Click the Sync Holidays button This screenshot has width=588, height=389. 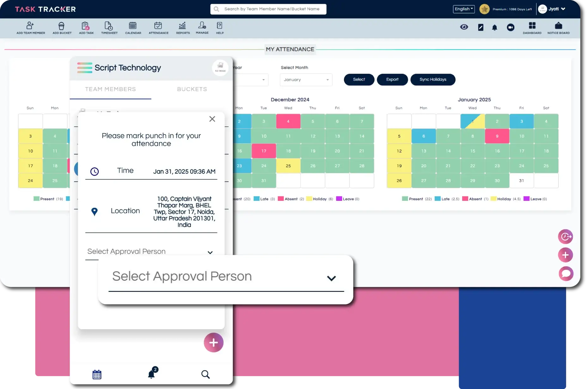coord(433,79)
